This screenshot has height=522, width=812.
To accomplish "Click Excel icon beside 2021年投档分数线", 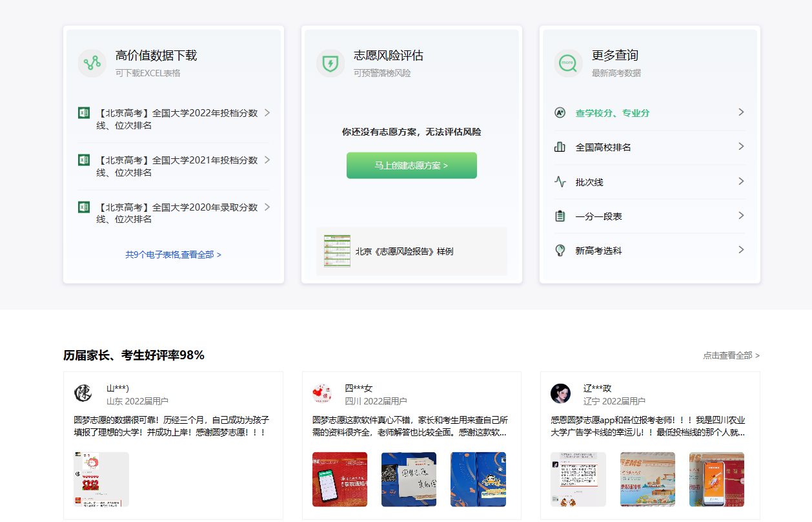I will 83,160.
